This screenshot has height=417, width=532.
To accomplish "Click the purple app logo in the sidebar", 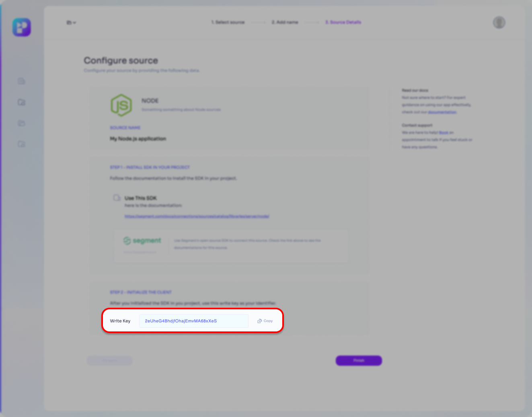I will [22, 27].
